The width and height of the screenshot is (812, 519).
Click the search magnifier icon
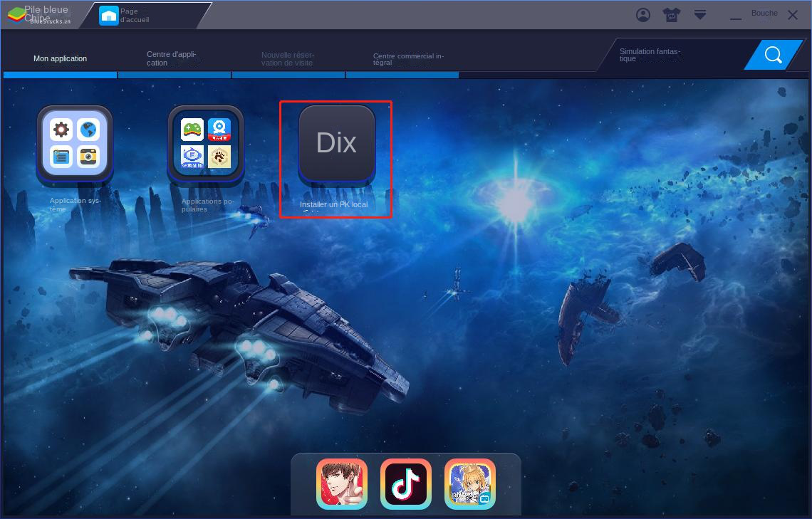[773, 54]
